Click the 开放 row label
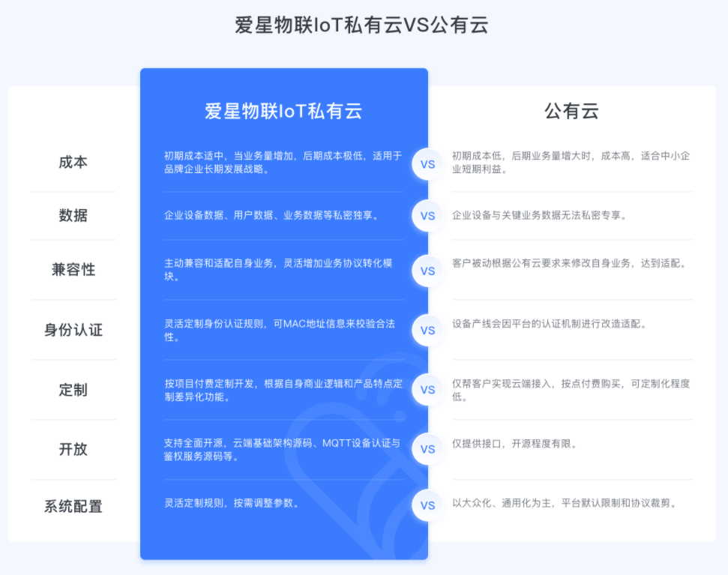The width and height of the screenshot is (728, 575). (73, 449)
